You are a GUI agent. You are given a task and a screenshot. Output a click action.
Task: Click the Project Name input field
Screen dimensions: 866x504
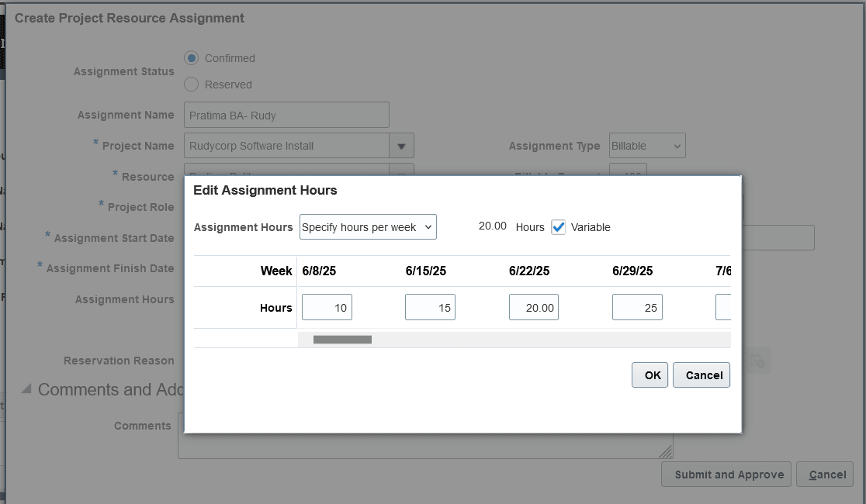point(286,146)
